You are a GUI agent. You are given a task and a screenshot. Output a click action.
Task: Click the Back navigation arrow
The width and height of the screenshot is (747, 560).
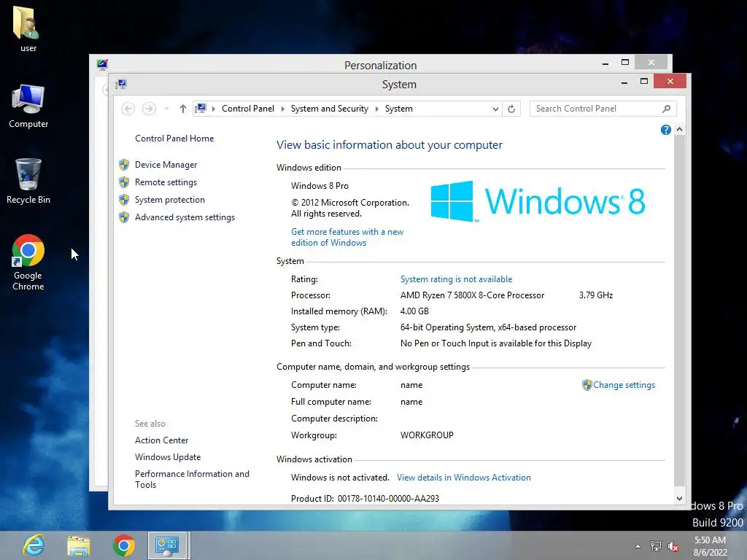point(128,109)
